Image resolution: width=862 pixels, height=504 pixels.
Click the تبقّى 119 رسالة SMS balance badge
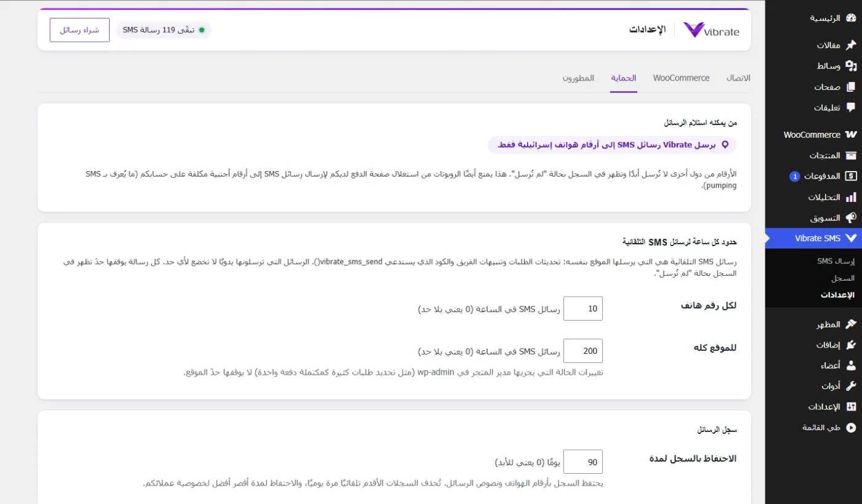pos(163,30)
